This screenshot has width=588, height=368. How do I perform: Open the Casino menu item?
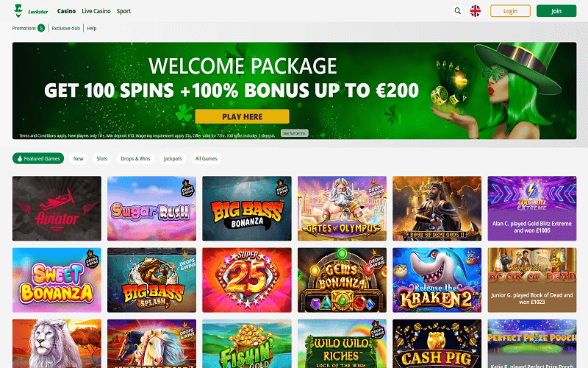tap(66, 11)
